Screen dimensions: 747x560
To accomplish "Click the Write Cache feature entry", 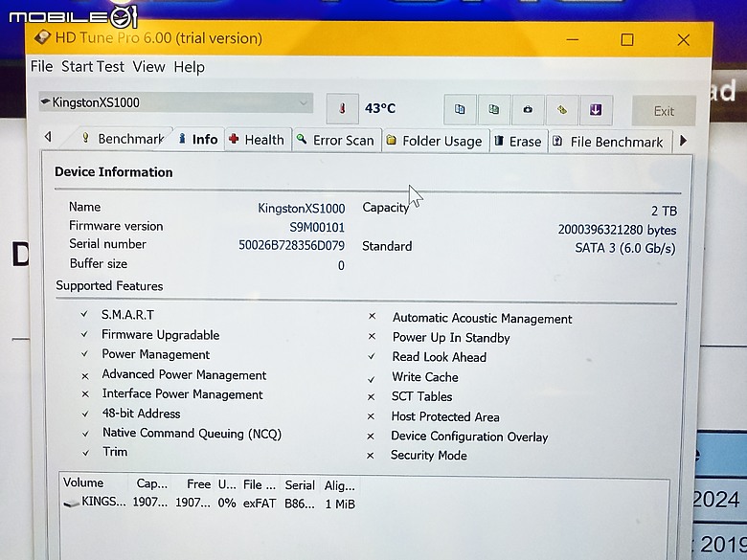I will click(x=425, y=377).
